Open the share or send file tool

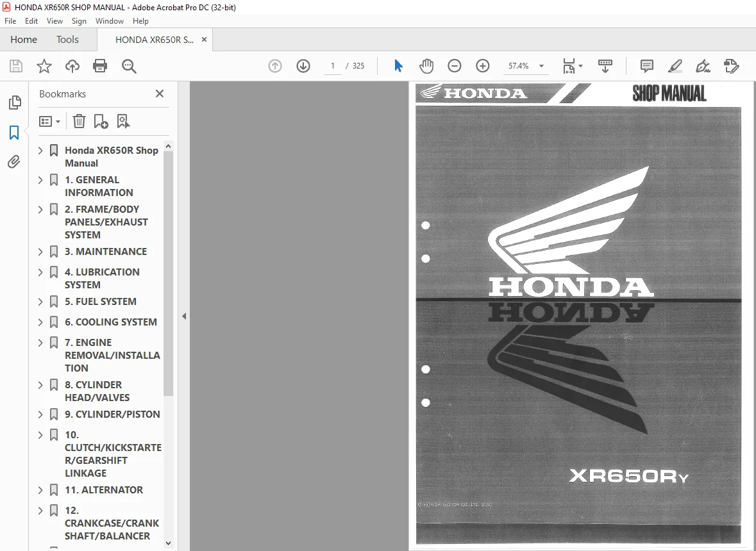point(732,66)
